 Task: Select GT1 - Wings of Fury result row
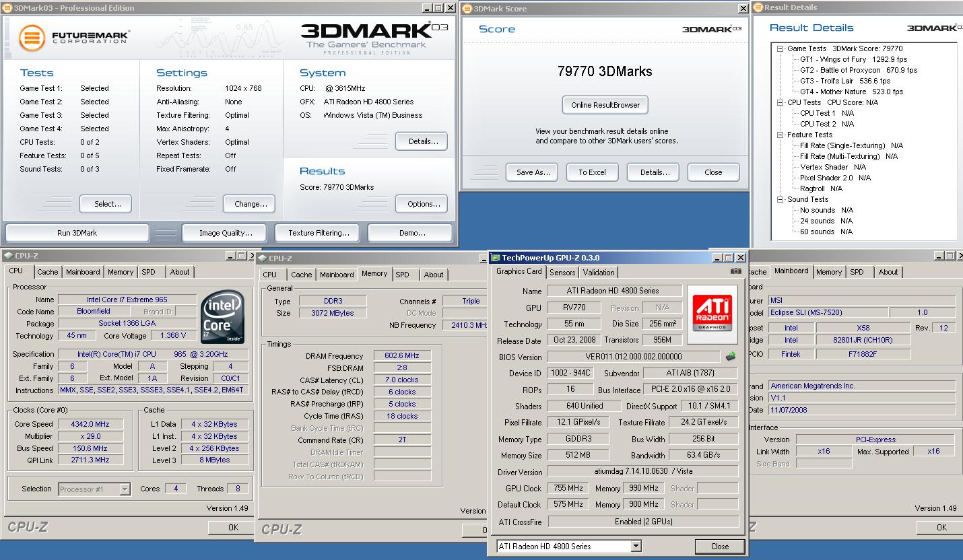pyautogui.click(x=853, y=59)
